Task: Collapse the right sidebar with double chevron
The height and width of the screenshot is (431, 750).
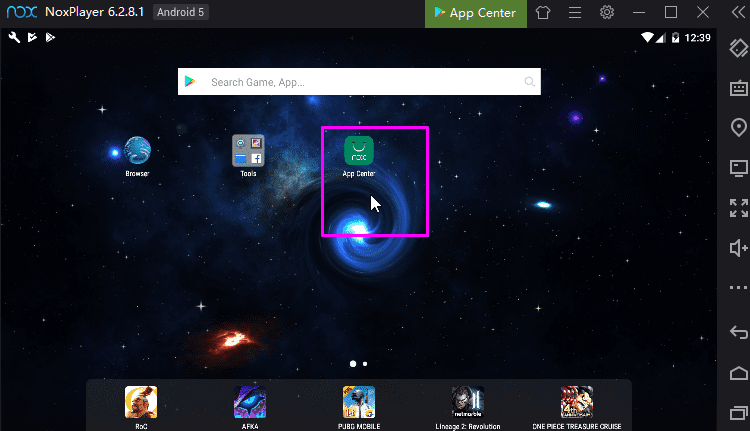Action: coord(739,12)
